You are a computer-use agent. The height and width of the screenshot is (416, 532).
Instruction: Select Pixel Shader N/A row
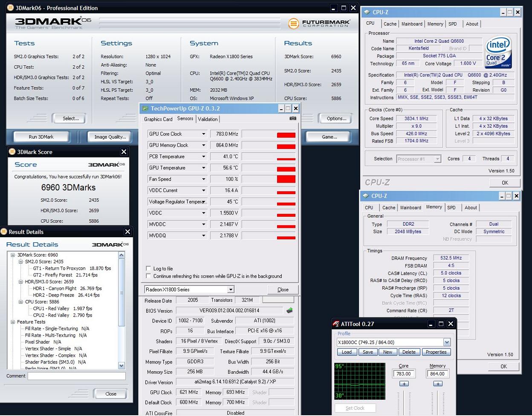click(43, 342)
